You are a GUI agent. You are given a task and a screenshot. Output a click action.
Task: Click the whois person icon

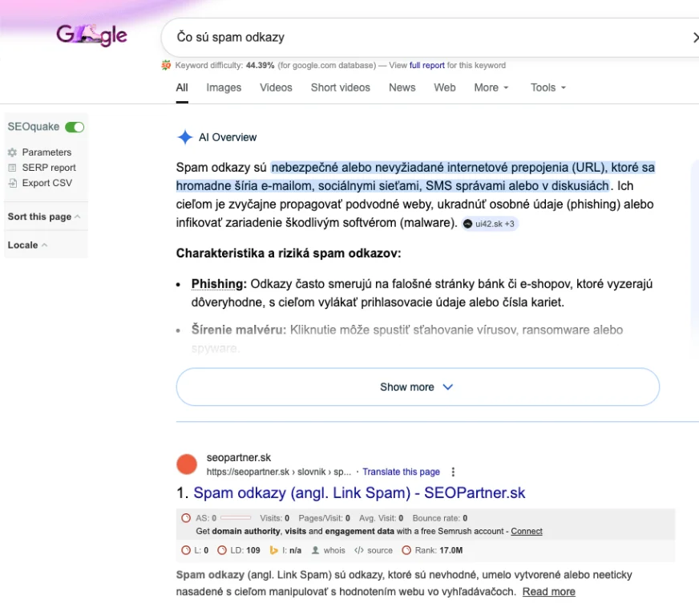click(316, 550)
